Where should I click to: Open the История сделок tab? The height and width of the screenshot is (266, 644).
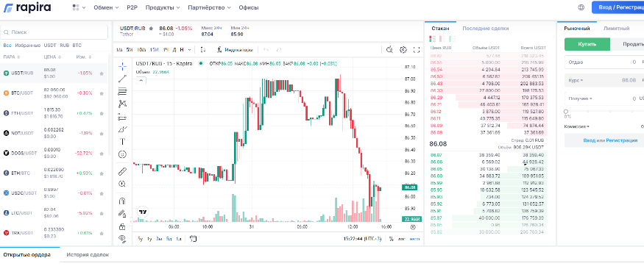88,254
